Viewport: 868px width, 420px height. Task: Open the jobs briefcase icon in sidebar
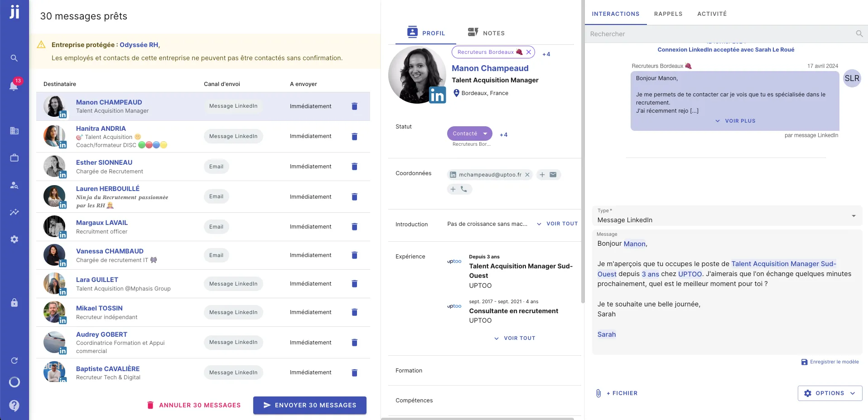(x=14, y=157)
